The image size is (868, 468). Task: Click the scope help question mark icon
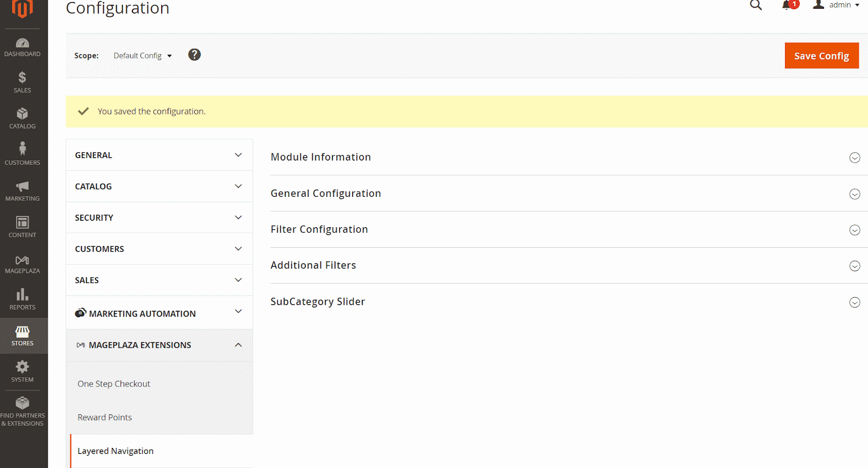click(194, 55)
